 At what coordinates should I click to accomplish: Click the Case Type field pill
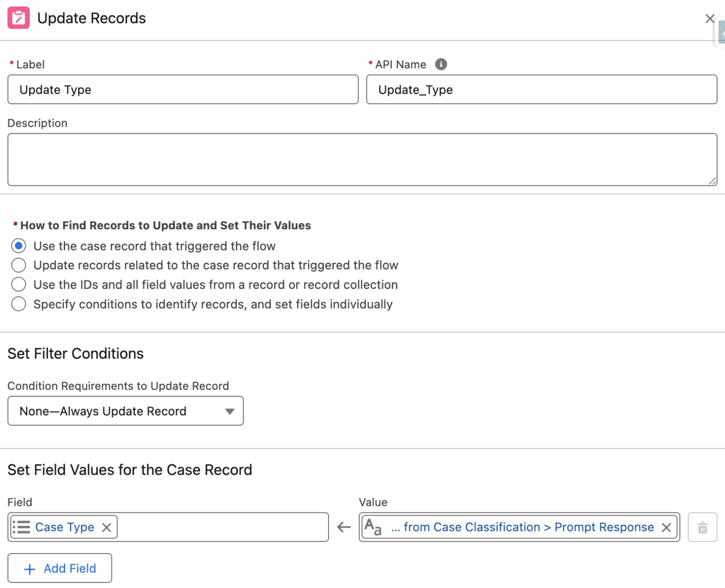tap(65, 527)
